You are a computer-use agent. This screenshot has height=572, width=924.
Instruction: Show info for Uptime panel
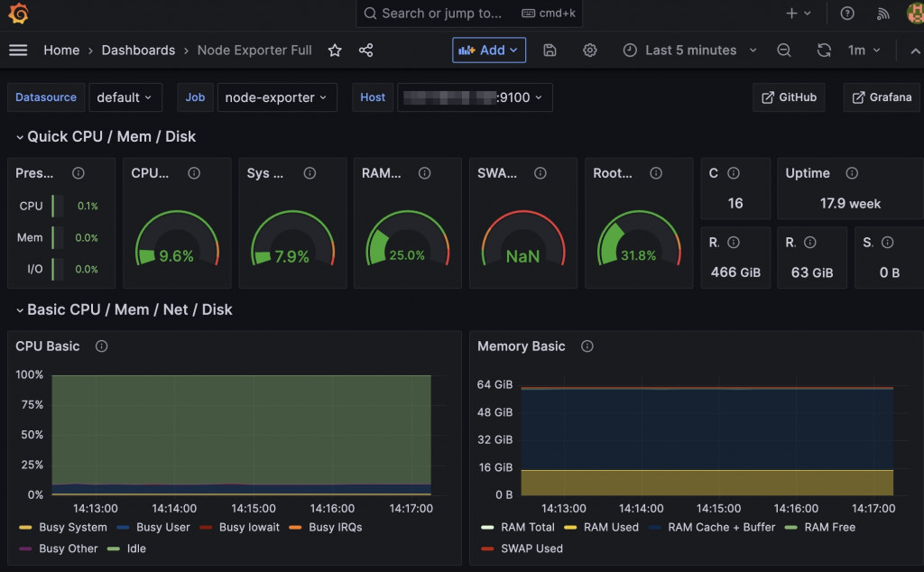[x=852, y=173]
